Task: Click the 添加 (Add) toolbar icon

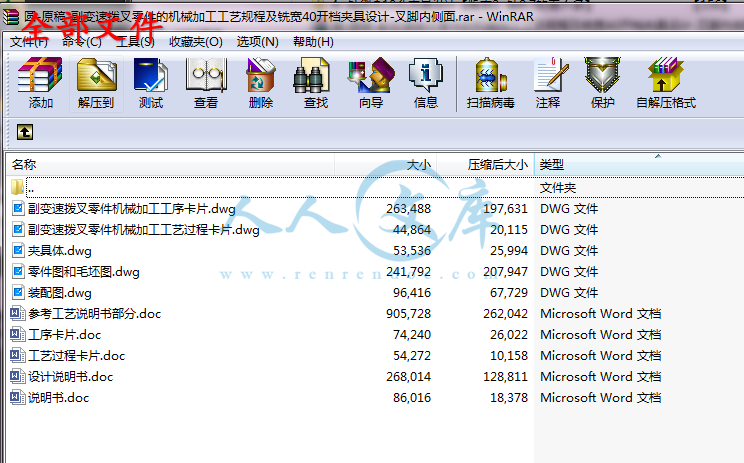Action: click(x=40, y=83)
